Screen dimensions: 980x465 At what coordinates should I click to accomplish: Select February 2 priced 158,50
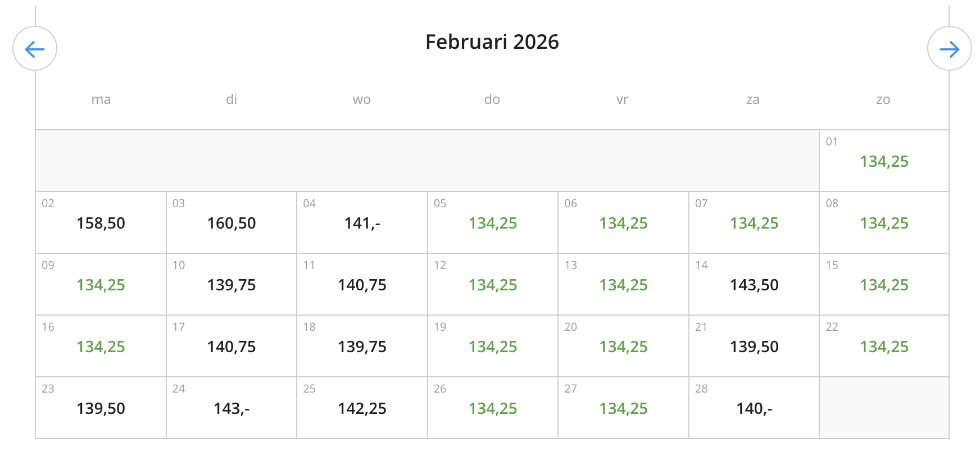[x=101, y=223]
